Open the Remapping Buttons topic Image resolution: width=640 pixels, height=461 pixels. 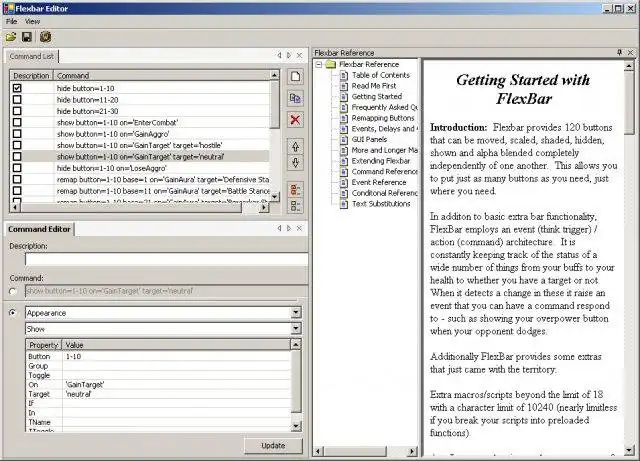pyautogui.click(x=383, y=118)
